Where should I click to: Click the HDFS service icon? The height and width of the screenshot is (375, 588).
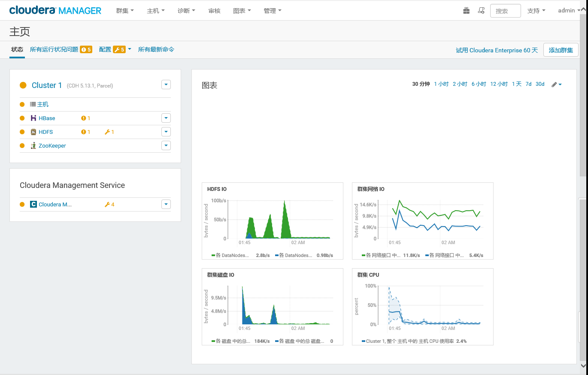33,132
